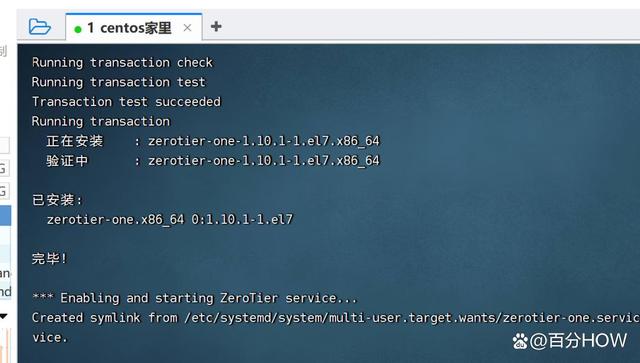Viewport: 640px width, 363px height.
Task: Click the 'Created symlink from' path line
Action: [336, 318]
